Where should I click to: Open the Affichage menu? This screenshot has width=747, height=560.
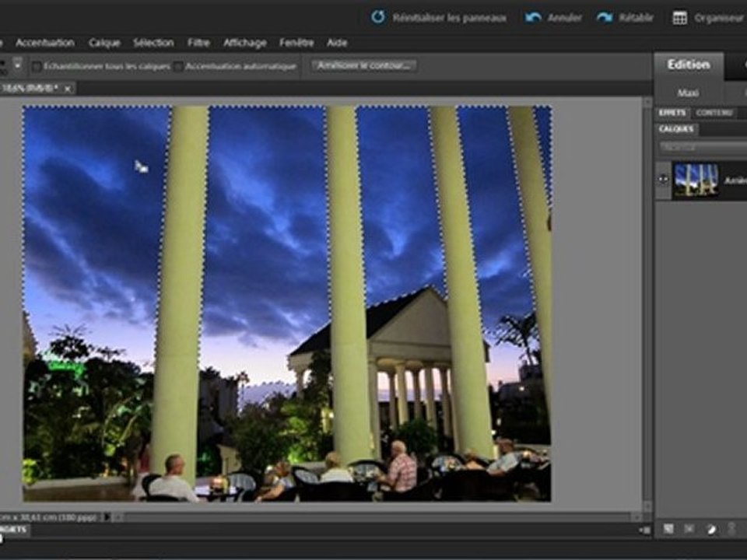(x=245, y=43)
